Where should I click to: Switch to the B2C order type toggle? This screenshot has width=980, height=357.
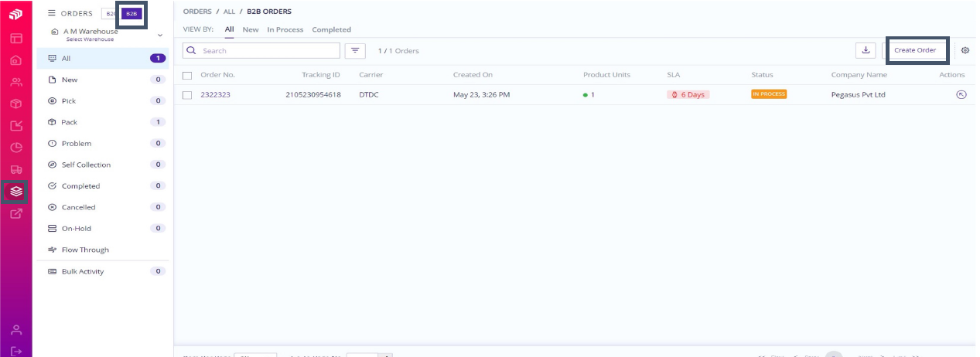pos(109,13)
